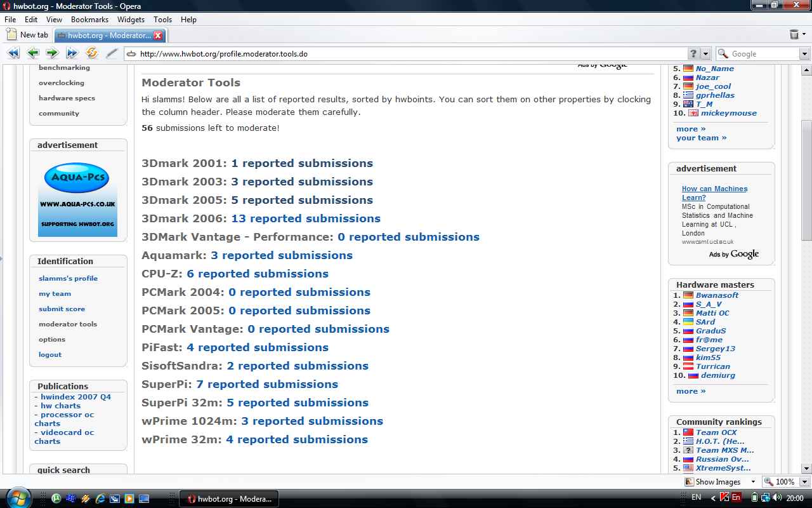Launch Internet Explorer from quick launch
Image resolution: width=812 pixels, height=508 pixels.
coord(100,498)
